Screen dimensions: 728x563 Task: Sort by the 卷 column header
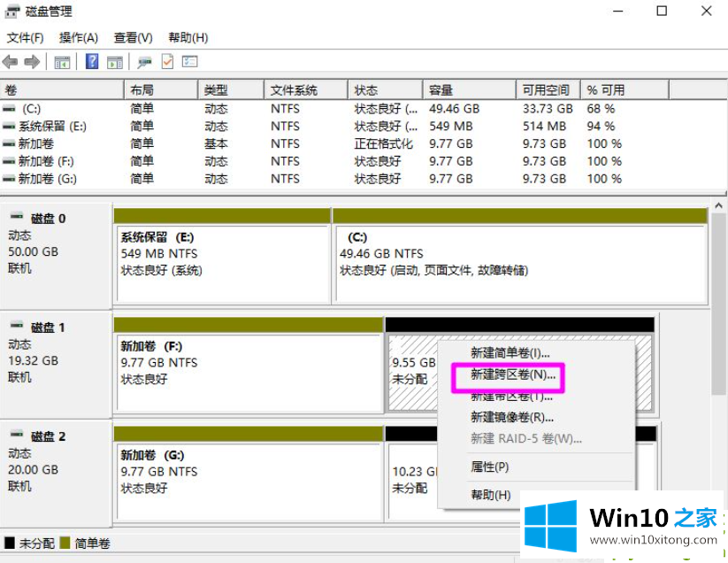[62, 89]
